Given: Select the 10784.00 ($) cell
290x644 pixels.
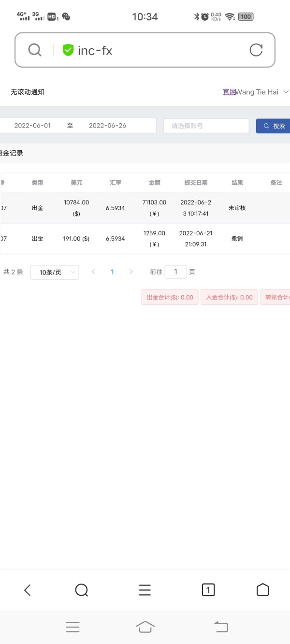Looking at the screenshot, I should (76, 208).
